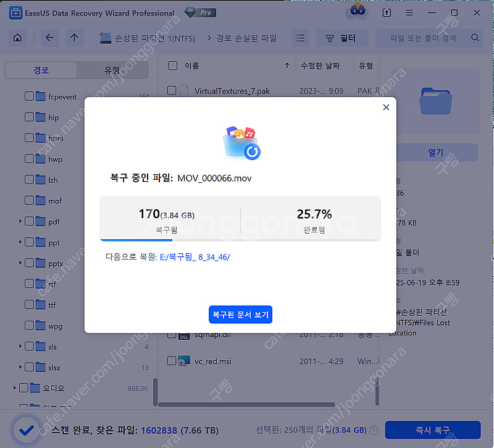Click the folder preview thumbnail
This screenshot has width=494, height=448.
click(x=436, y=101)
